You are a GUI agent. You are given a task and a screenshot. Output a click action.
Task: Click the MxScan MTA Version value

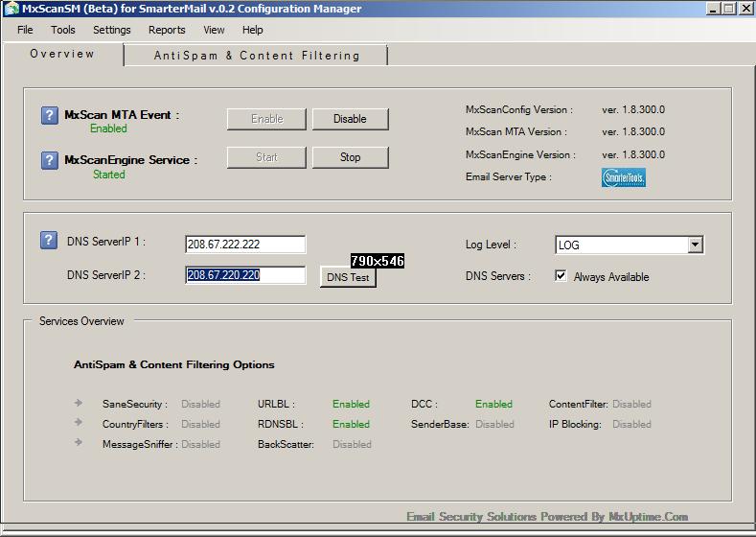click(x=633, y=131)
